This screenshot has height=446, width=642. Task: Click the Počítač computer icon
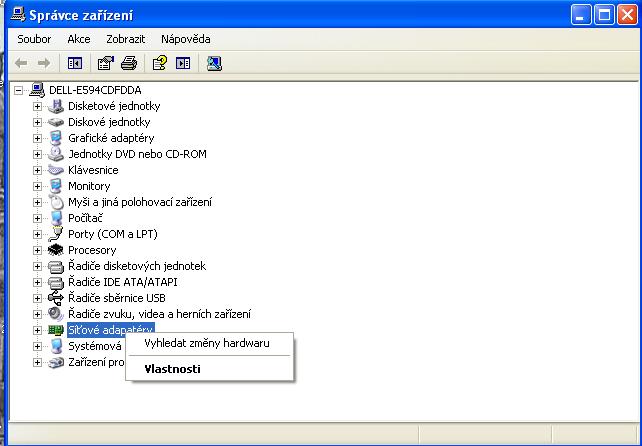pos(56,218)
